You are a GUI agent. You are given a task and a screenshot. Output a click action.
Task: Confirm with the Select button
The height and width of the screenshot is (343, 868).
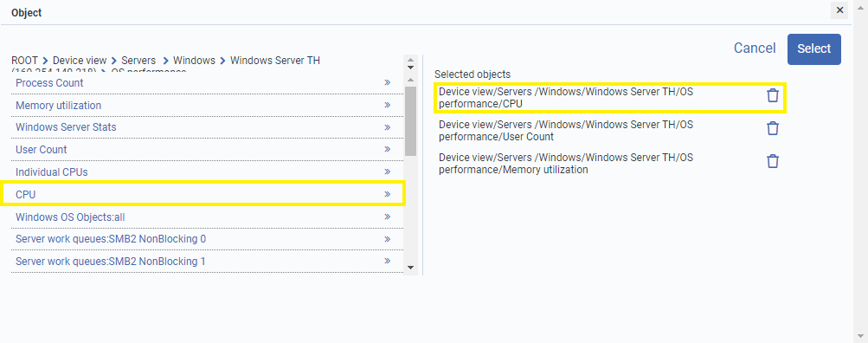coord(813,49)
